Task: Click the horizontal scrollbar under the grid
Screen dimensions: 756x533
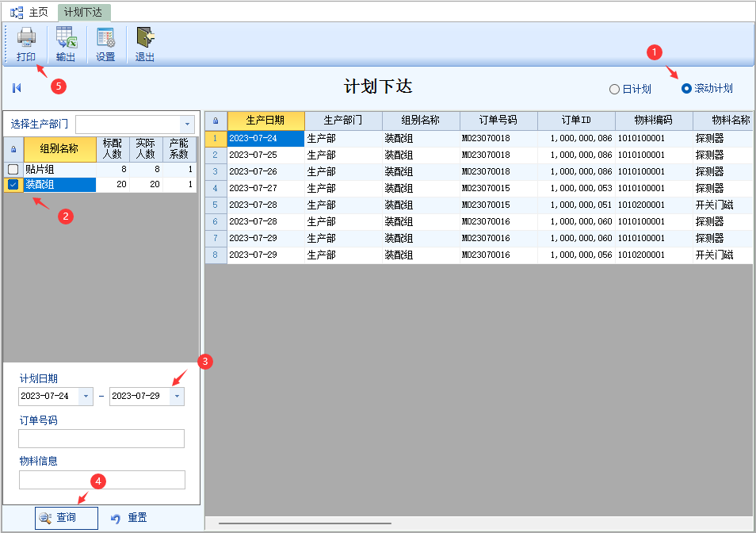Action: point(305,523)
